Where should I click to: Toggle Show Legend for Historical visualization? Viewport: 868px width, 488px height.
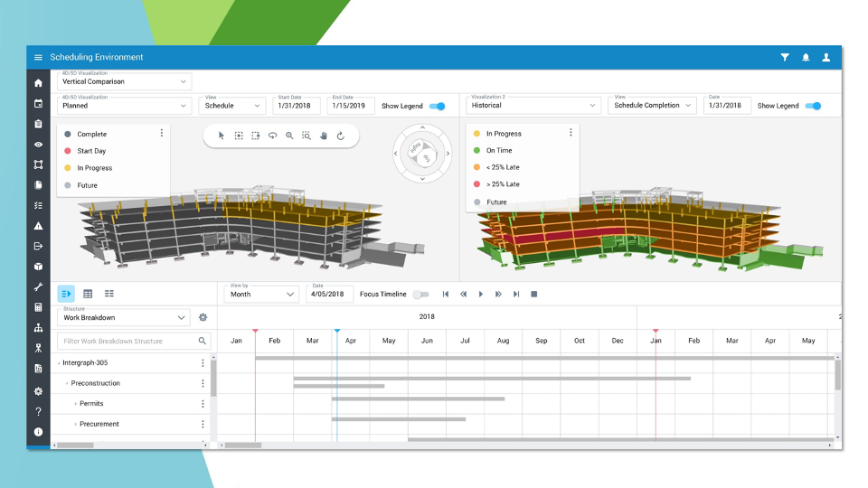[813, 106]
